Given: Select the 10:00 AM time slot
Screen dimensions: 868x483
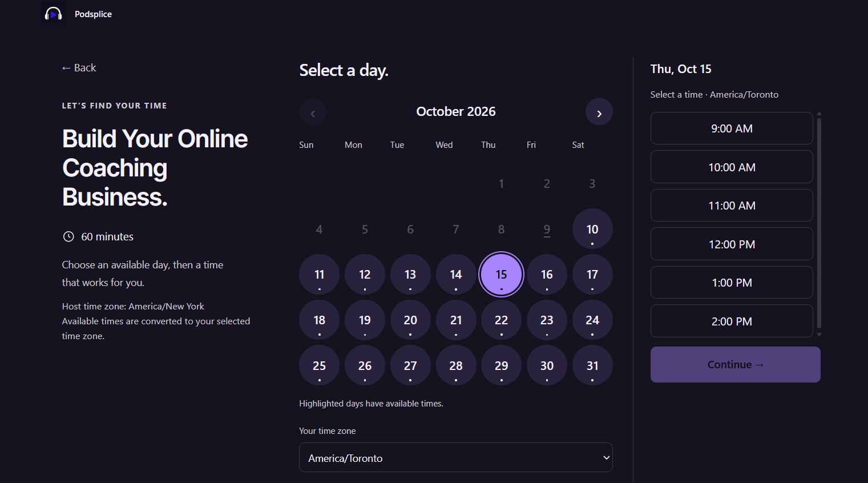Looking at the screenshot, I should (732, 167).
